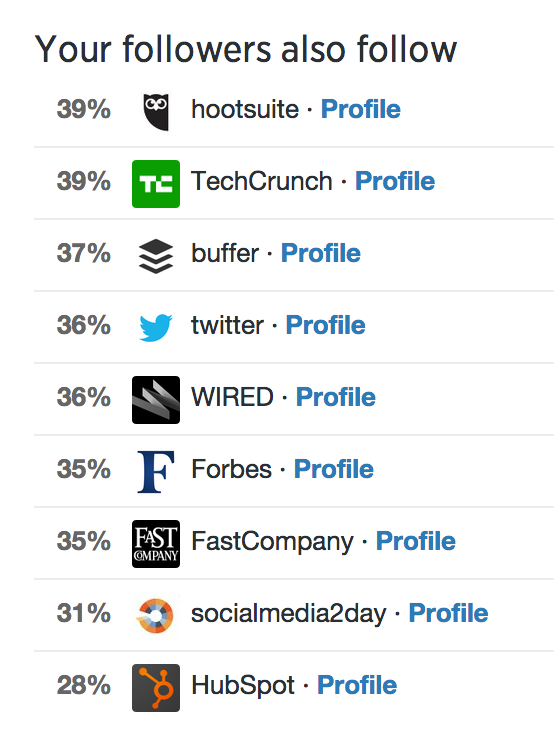Viewport: 554px width, 746px height.
Task: Click the socialmedia2day circular logo
Action: click(x=155, y=616)
